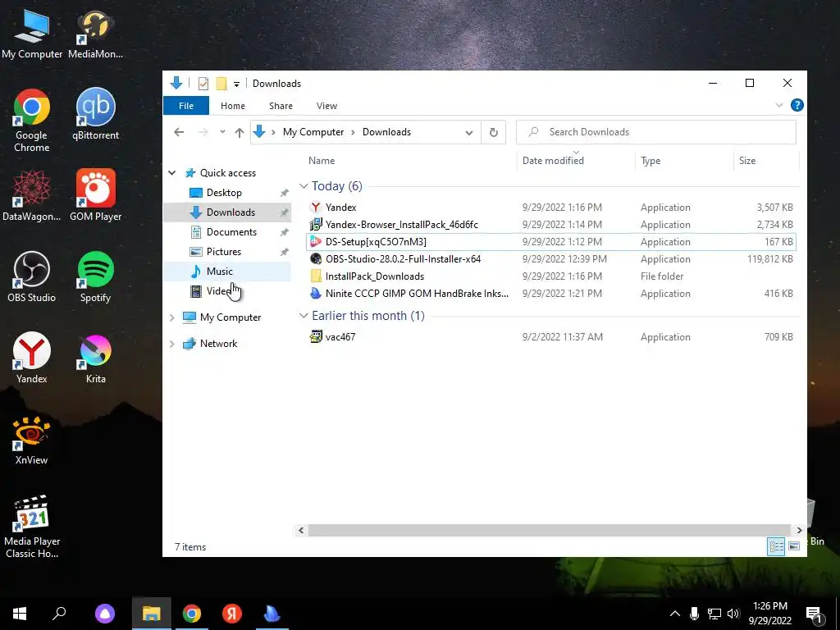This screenshot has width=840, height=630.
Task: Open address bar history dropdown
Action: [468, 132]
